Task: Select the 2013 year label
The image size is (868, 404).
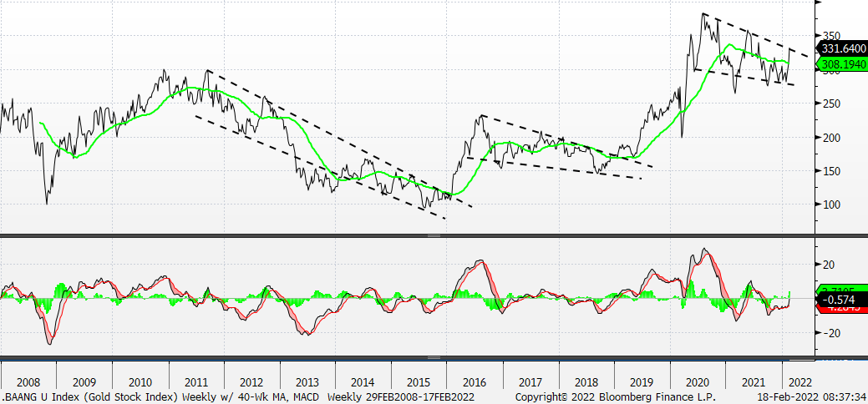Action: pos(307,382)
